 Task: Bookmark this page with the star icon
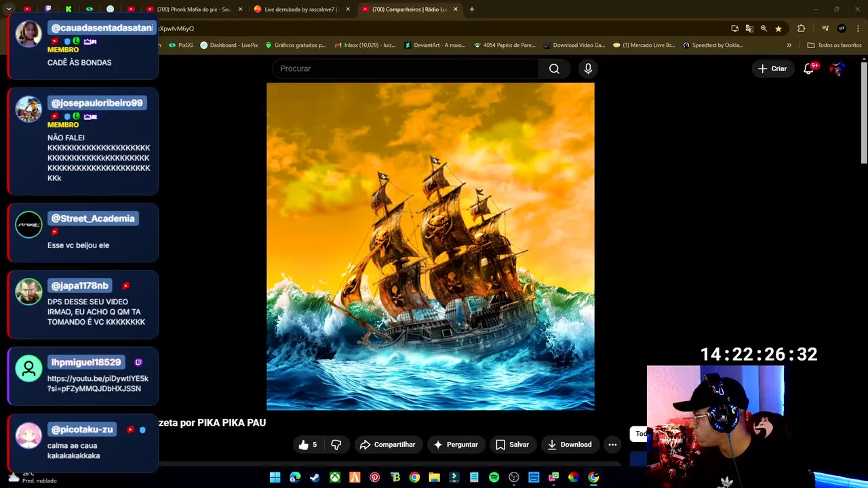point(778,28)
